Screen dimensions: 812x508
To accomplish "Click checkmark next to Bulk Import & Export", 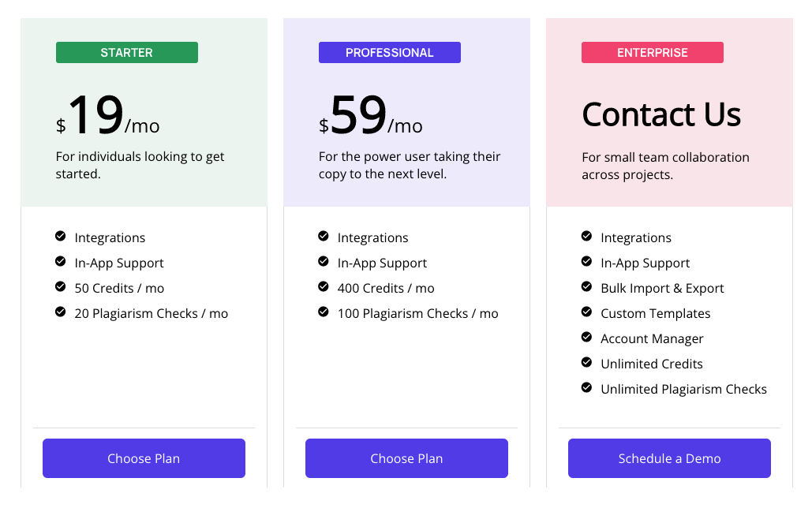I will click(586, 287).
